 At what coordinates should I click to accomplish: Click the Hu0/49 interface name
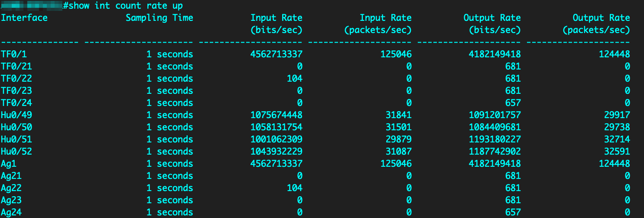point(16,115)
